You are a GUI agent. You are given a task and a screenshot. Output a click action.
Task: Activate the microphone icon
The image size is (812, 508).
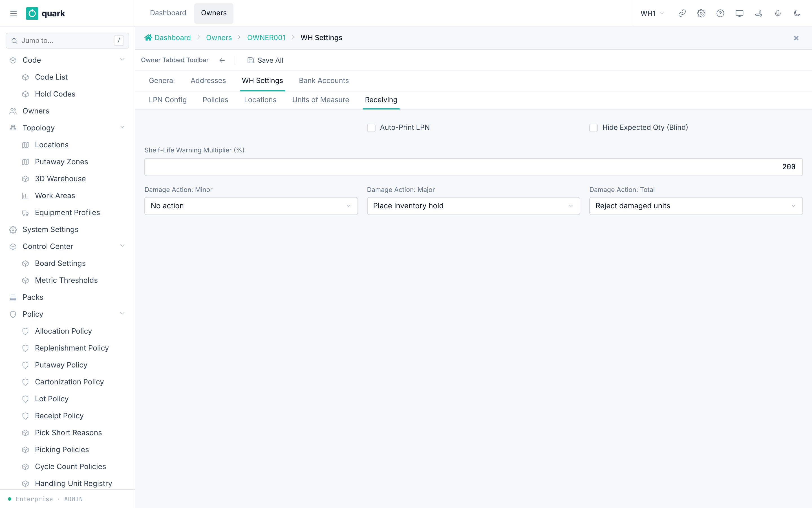[x=778, y=14]
